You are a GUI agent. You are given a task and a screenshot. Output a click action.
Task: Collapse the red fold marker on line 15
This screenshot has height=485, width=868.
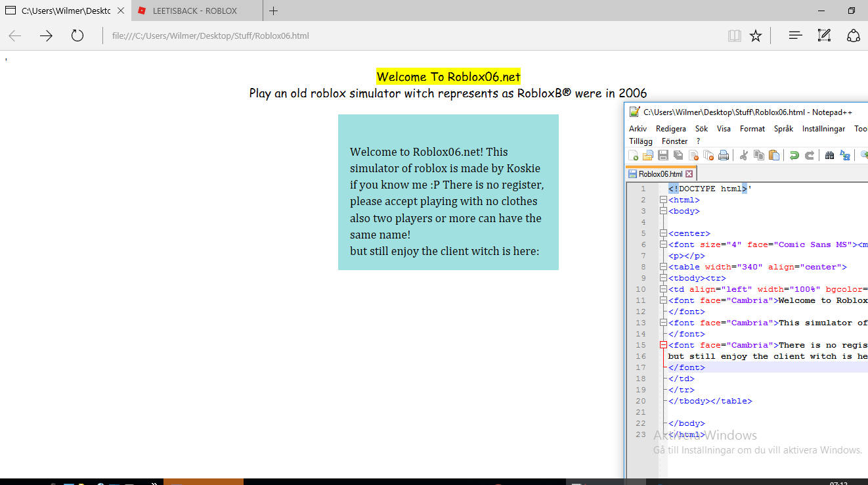[x=663, y=345]
